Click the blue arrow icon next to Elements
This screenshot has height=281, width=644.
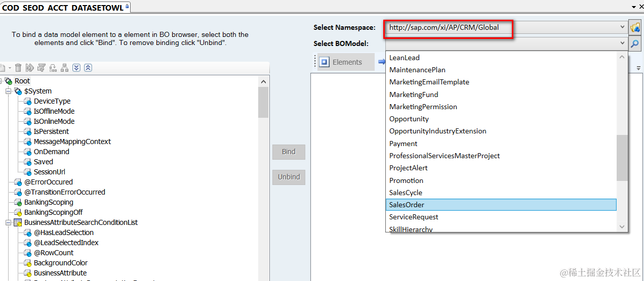click(382, 62)
